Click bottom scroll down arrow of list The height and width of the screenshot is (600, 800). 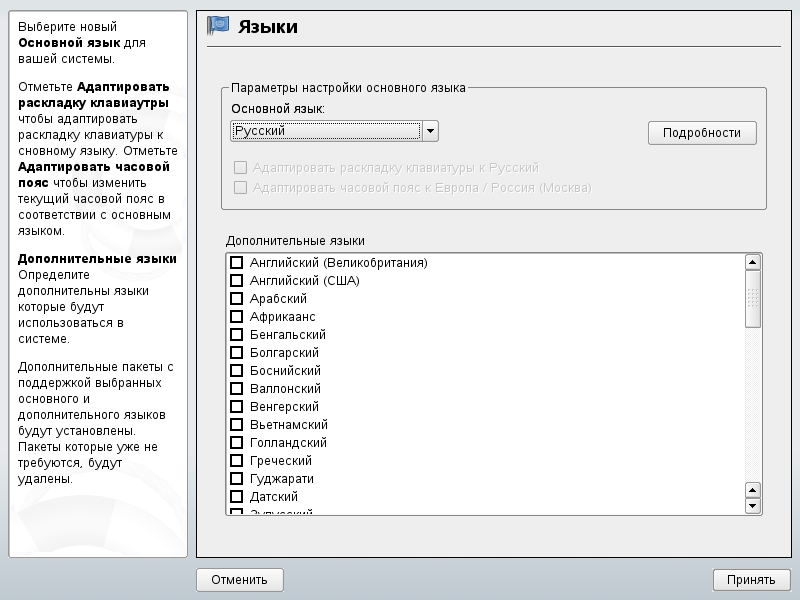753,506
